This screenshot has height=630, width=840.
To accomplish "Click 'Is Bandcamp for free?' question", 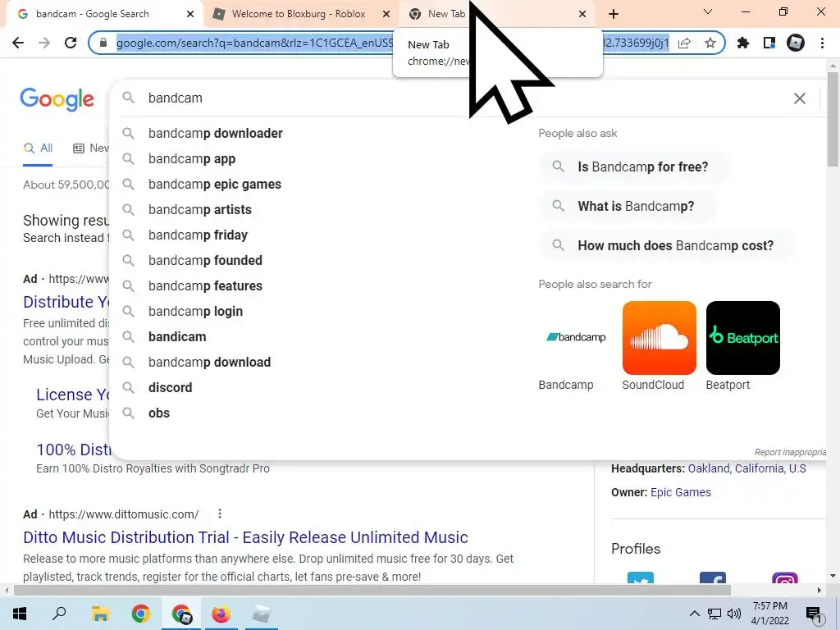I will (x=634, y=167).
